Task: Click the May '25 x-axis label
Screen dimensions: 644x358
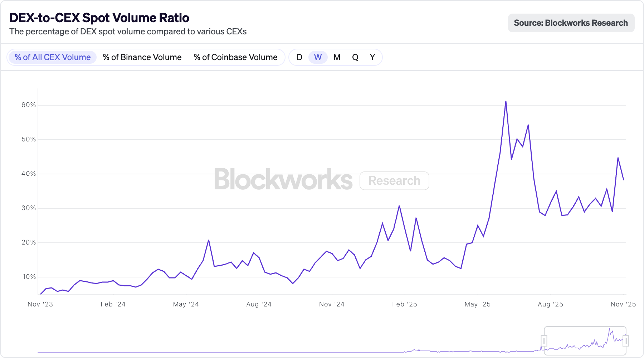Action: pos(477,304)
